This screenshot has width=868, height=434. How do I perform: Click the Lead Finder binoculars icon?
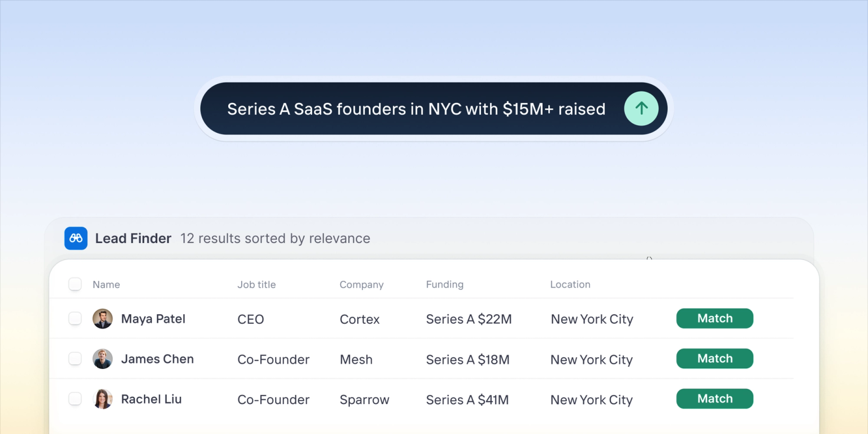76,238
